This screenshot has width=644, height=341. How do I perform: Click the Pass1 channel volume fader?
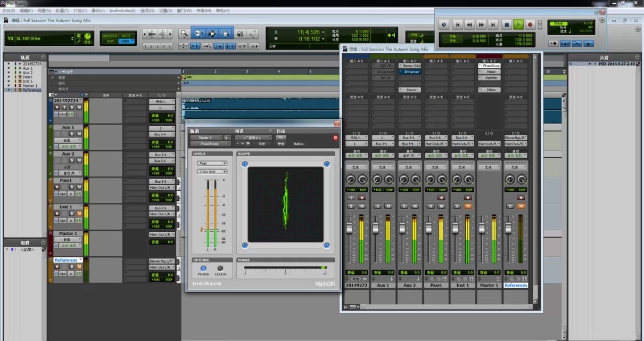429,228
